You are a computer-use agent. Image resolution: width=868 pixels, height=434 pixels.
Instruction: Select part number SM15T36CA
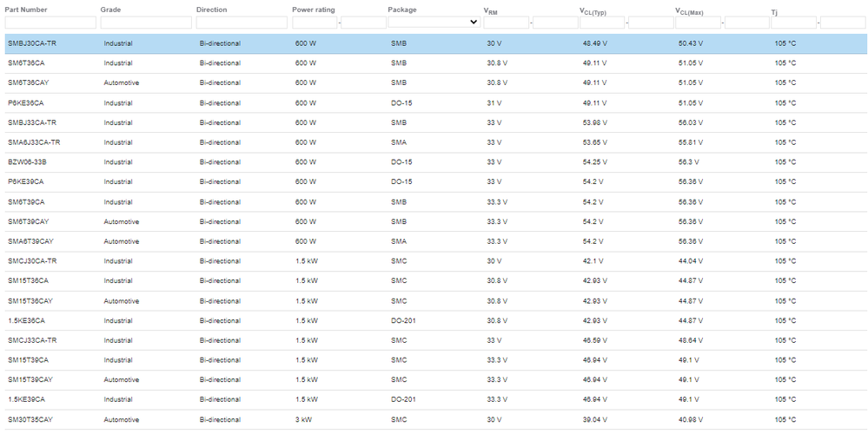pos(28,281)
